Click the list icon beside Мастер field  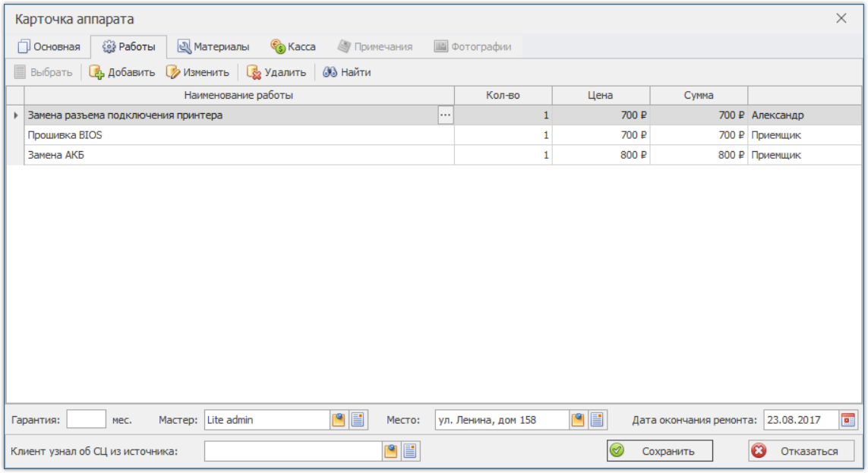[358, 420]
